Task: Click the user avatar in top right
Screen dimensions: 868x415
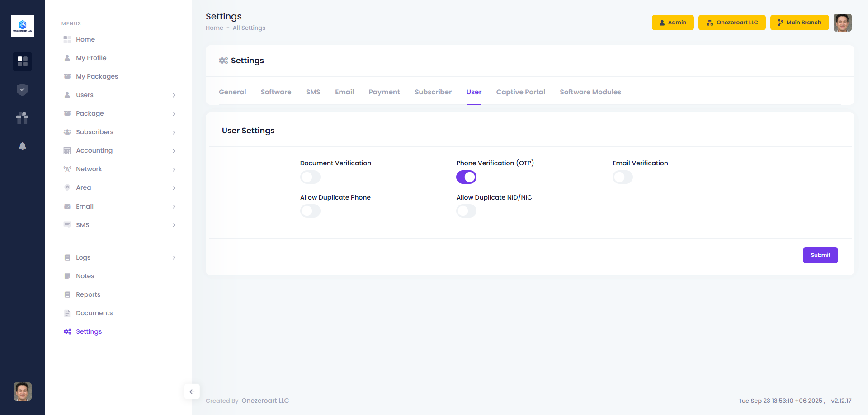Action: pos(842,23)
